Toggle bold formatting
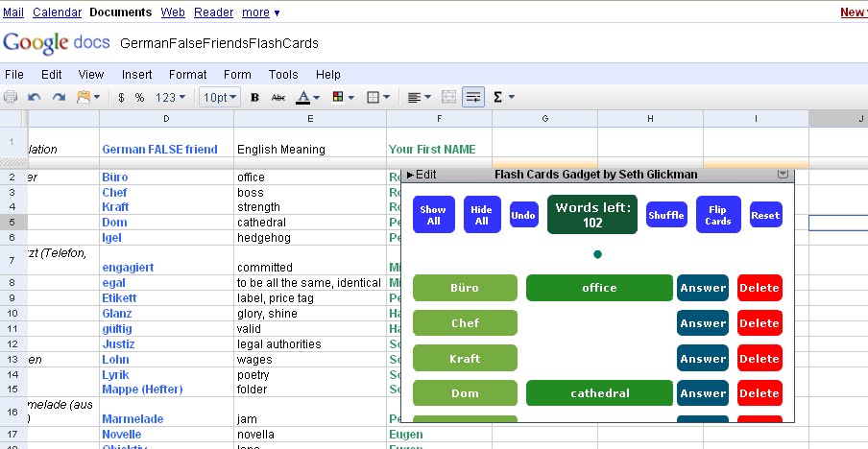The width and height of the screenshot is (868, 449). point(254,97)
